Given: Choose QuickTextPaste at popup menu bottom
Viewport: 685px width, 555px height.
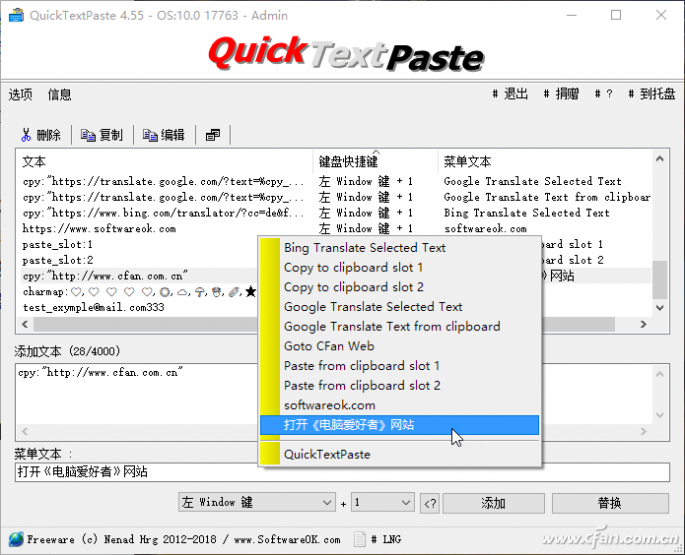Looking at the screenshot, I should (x=400, y=454).
